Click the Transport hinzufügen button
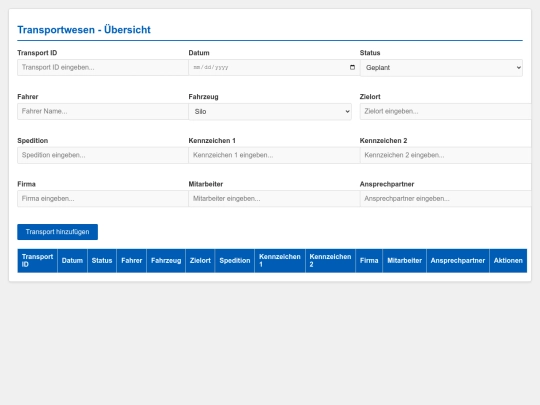This screenshot has width=540, height=405. tap(58, 232)
